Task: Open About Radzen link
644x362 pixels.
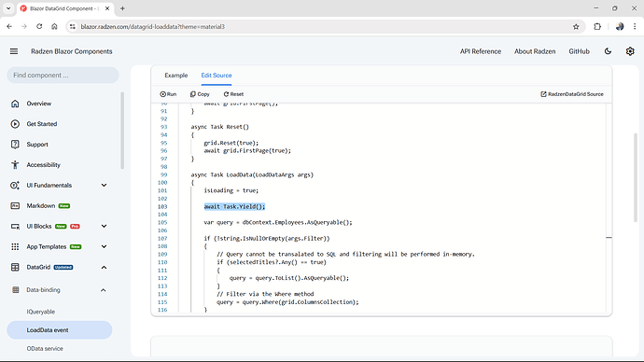Action: [x=535, y=51]
